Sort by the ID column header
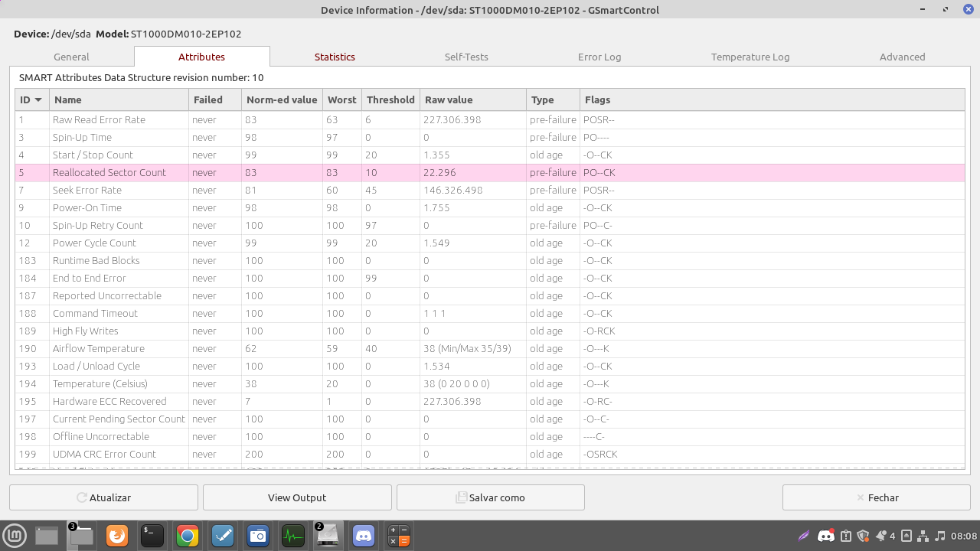Screen dimensions: 980x551 32,99
